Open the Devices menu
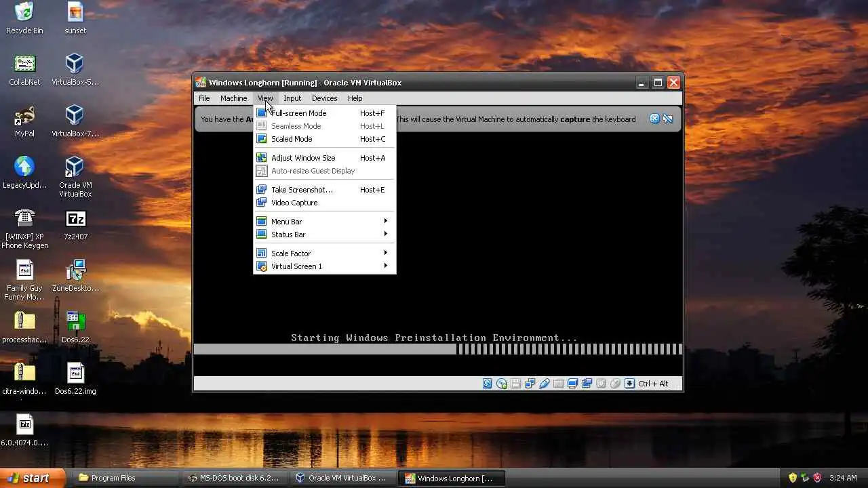This screenshot has height=488, width=868. [x=324, y=98]
